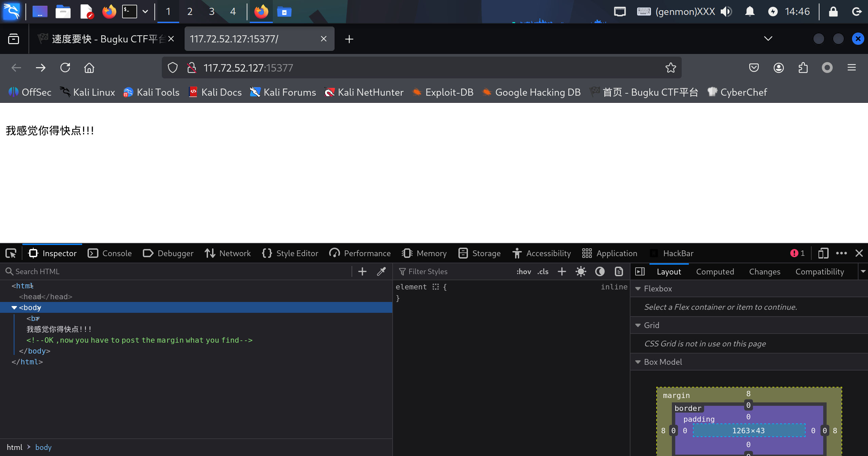Open the CyberChef bookmark
Viewport: 868px width, 456px height.
(x=737, y=92)
